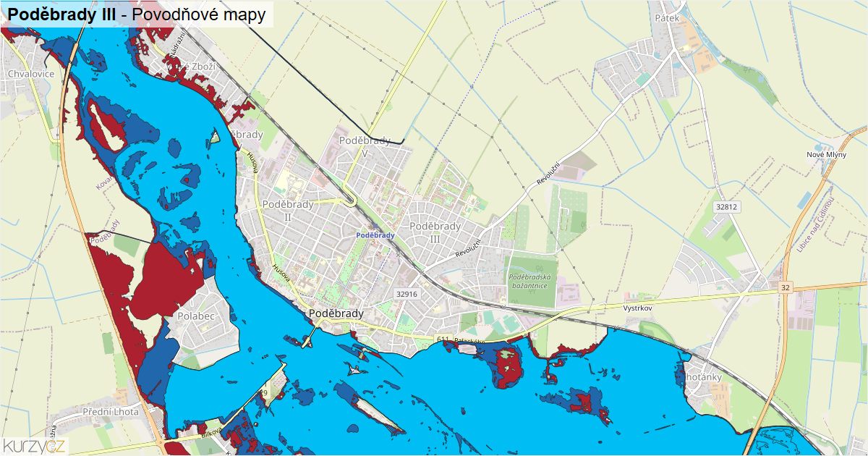Select the Poděbrady III district label
This screenshot has height=456, width=868.
[435, 232]
